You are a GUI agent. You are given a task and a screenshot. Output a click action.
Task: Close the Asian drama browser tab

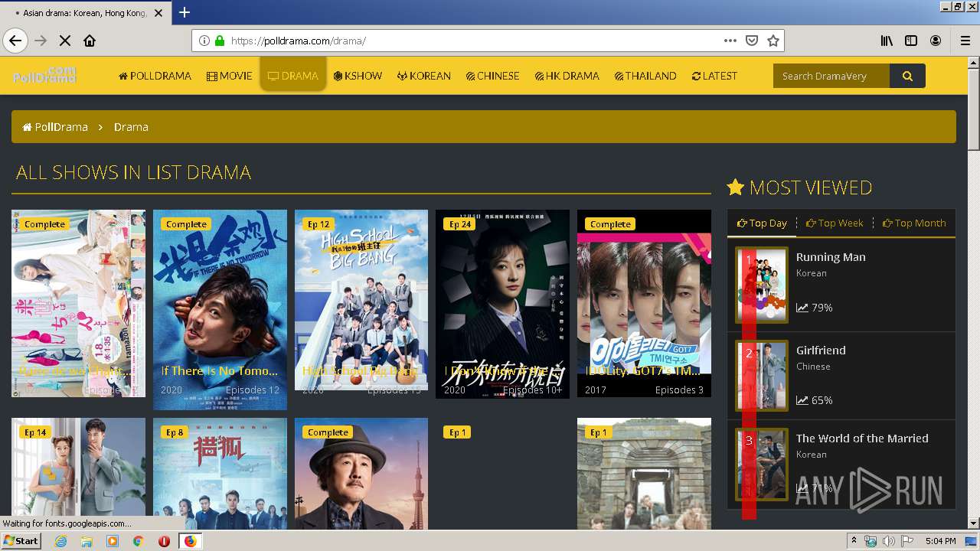[158, 13]
